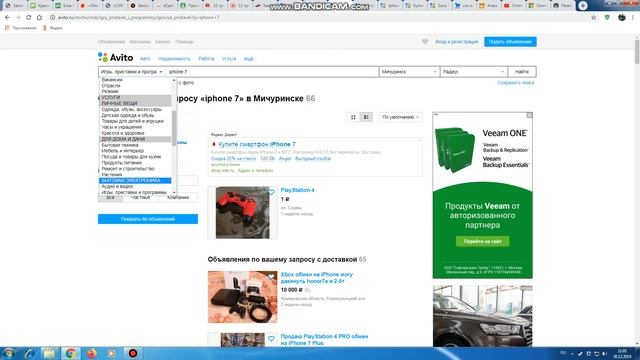640x360 pixels.
Task: Favorite the PlayStation 4 PRO listing heart
Action: 271,339
